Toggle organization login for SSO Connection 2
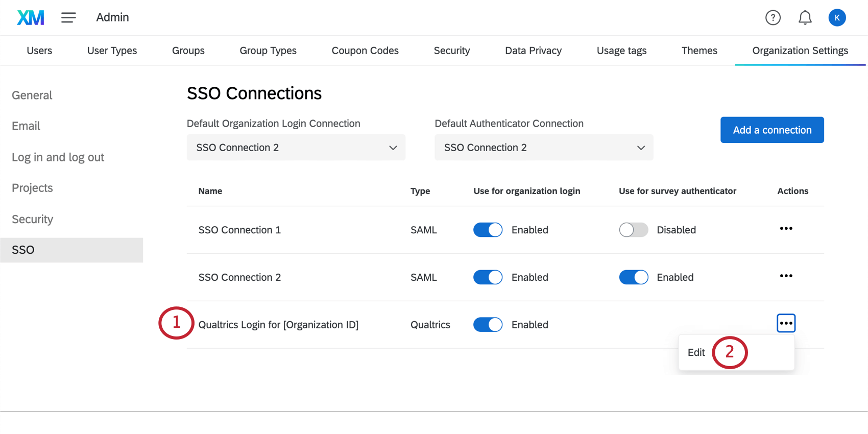This screenshot has width=868, height=434. point(488,277)
